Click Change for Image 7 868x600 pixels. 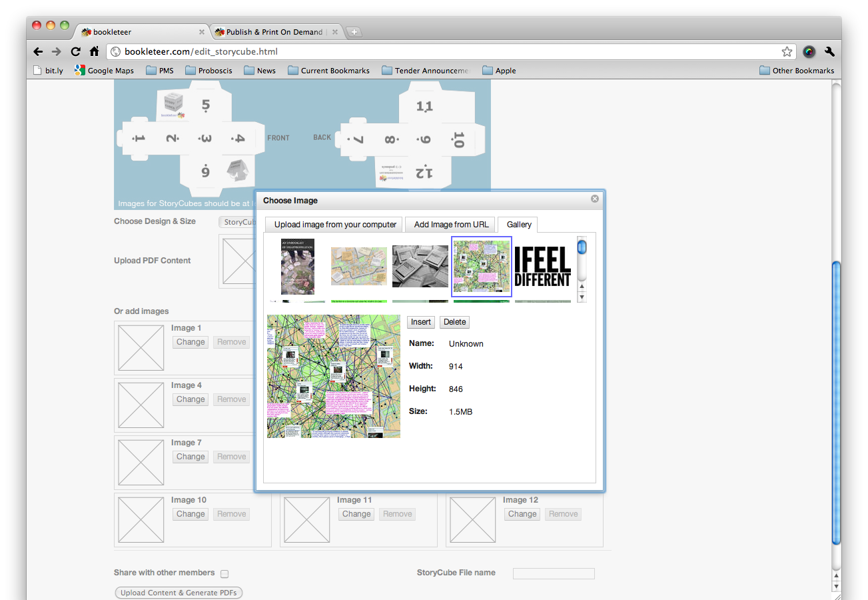pos(191,457)
